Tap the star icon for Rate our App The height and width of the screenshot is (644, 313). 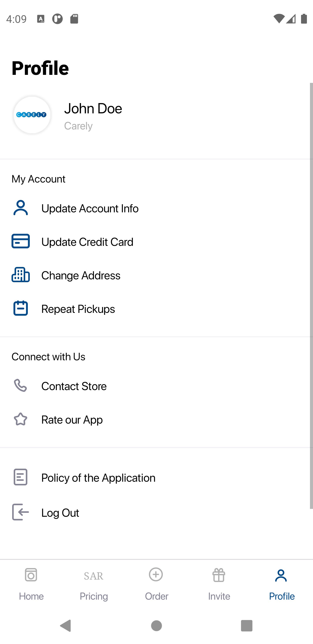pyautogui.click(x=20, y=419)
